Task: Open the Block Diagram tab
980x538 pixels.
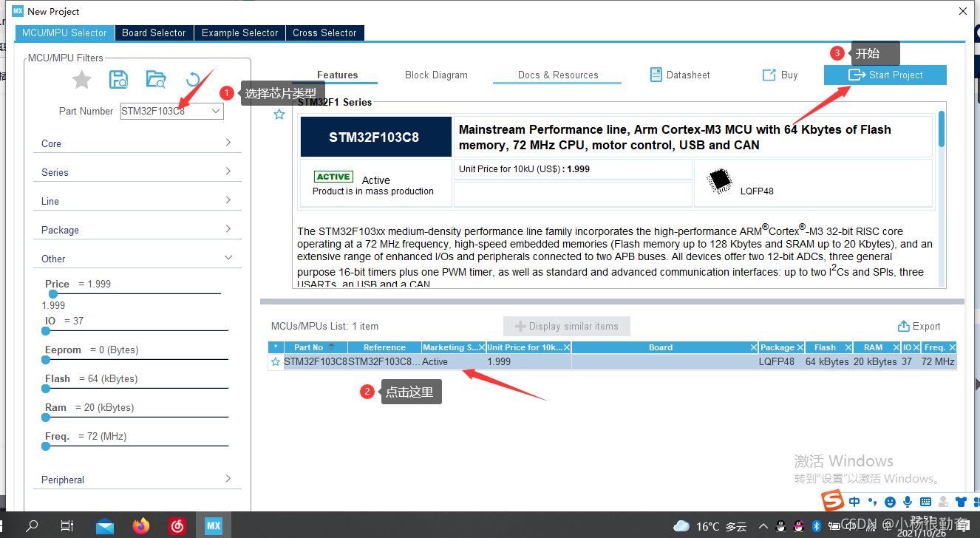Action: point(436,75)
